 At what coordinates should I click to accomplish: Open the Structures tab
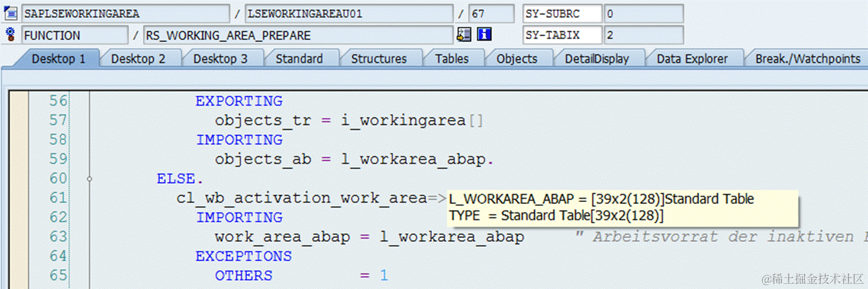379,59
